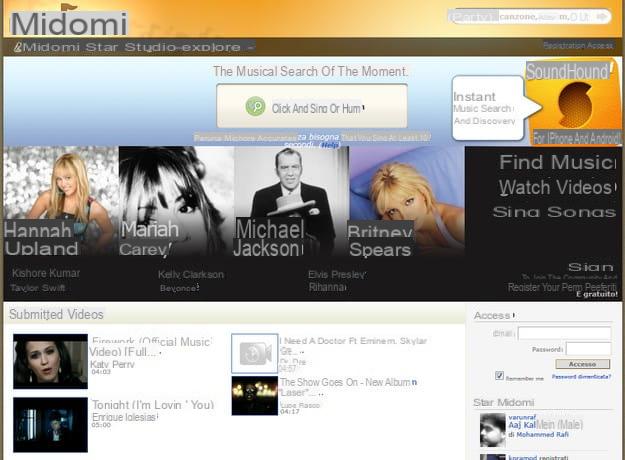Open the Katy Perry artist name link
This screenshot has height=460, width=625.
112,364
